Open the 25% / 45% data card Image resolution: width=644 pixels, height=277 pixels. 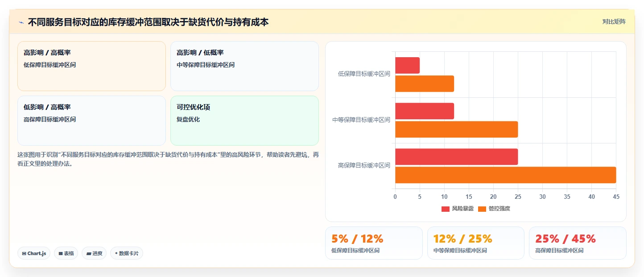pos(578,243)
